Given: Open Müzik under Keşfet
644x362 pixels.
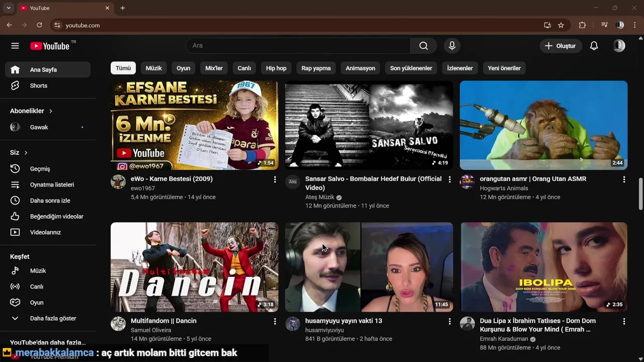Looking at the screenshot, I should tap(48, 270).
